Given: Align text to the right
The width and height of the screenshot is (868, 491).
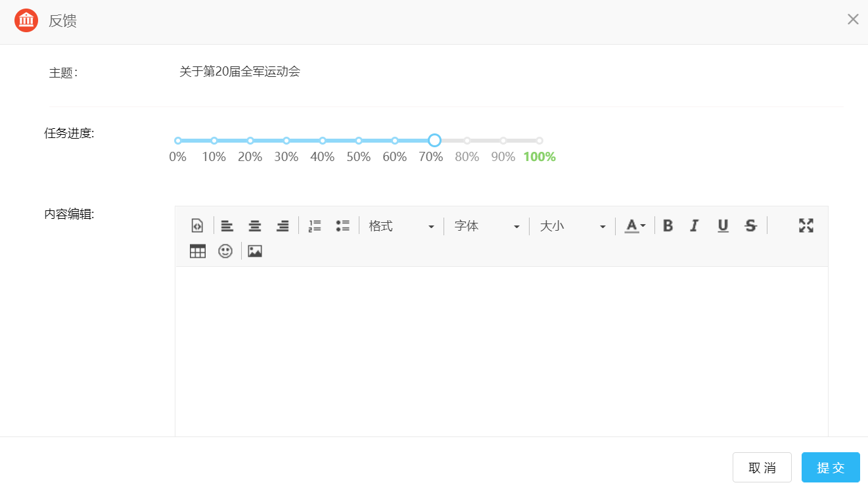Looking at the screenshot, I should [283, 225].
